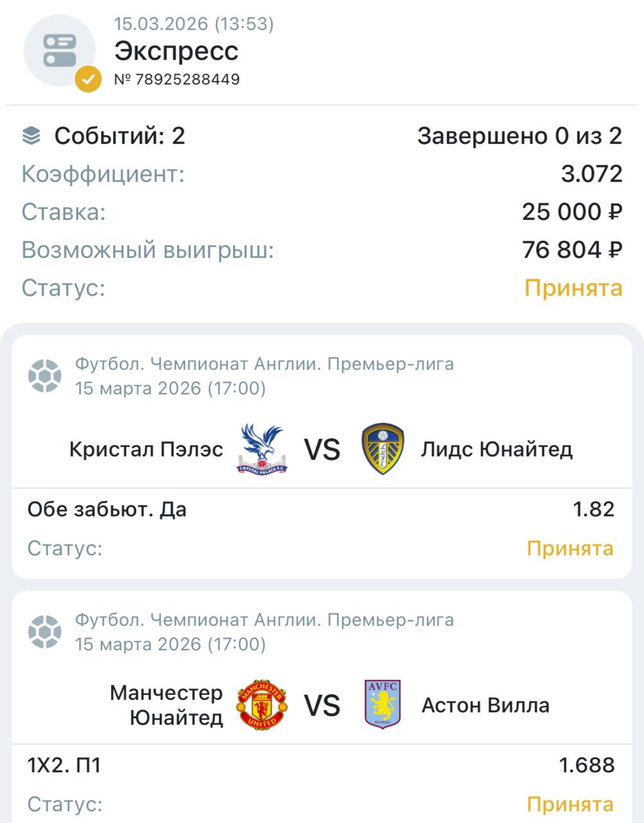The width and height of the screenshot is (644, 823).
Task: Click the express bet type icon
Action: click(59, 50)
